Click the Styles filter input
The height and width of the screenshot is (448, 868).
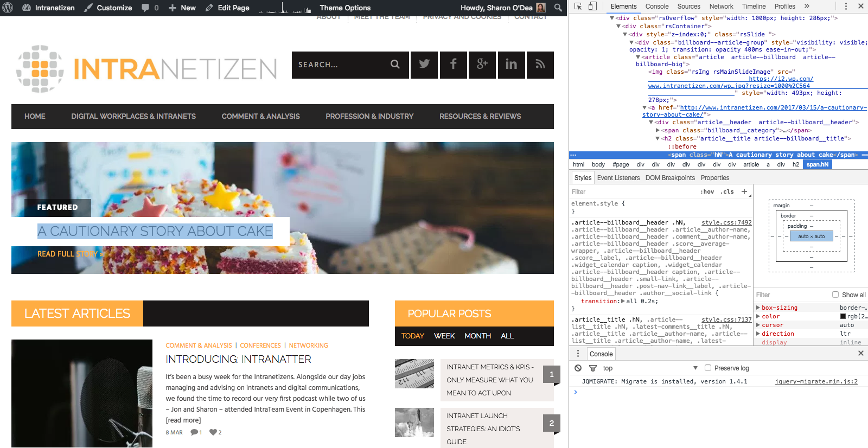pos(633,191)
